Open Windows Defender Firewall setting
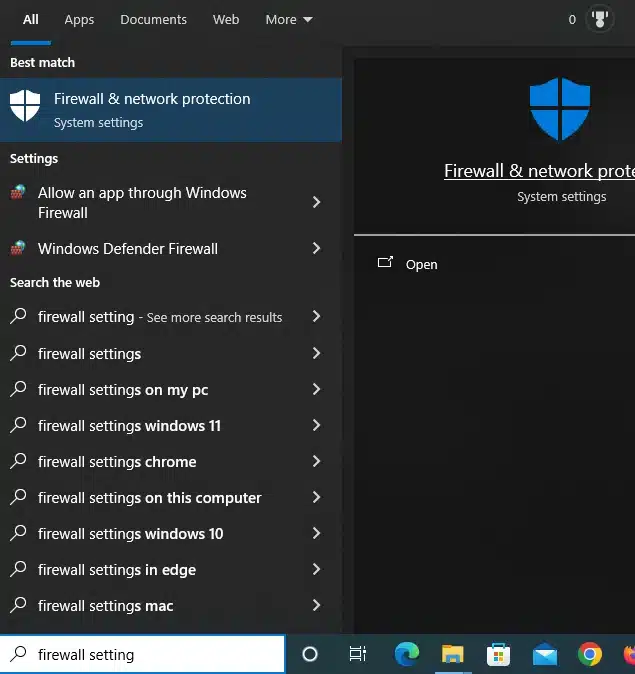 (x=171, y=248)
